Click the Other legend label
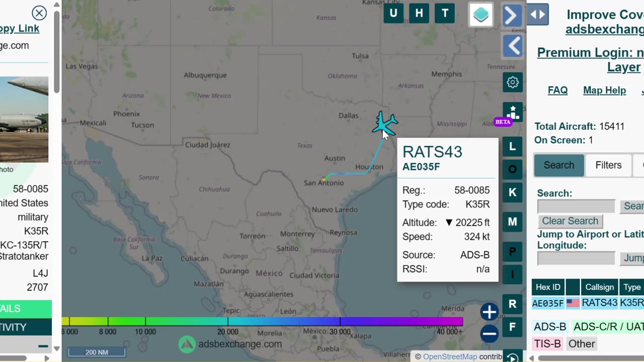The width and height of the screenshot is (644, 362). tap(582, 344)
